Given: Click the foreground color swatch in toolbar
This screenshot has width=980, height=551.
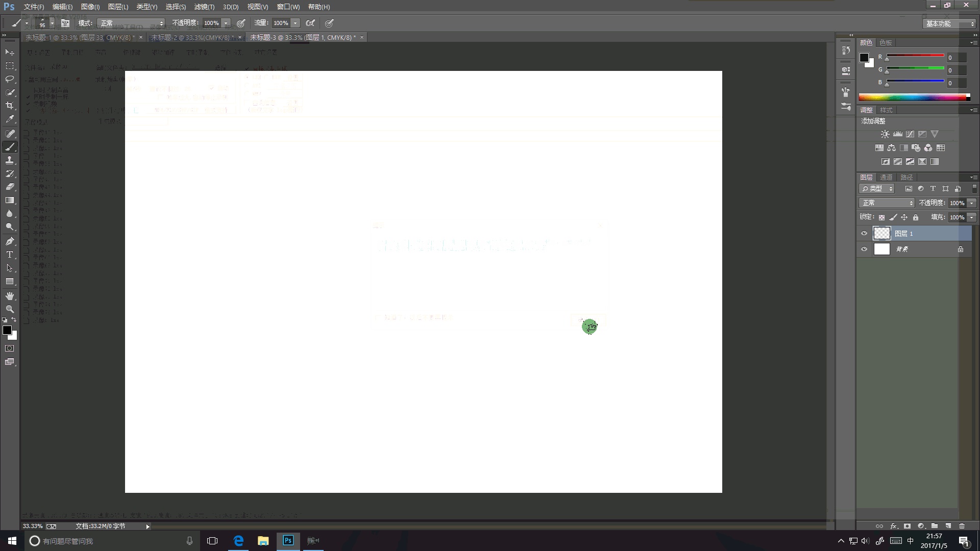Looking at the screenshot, I should click(7, 330).
